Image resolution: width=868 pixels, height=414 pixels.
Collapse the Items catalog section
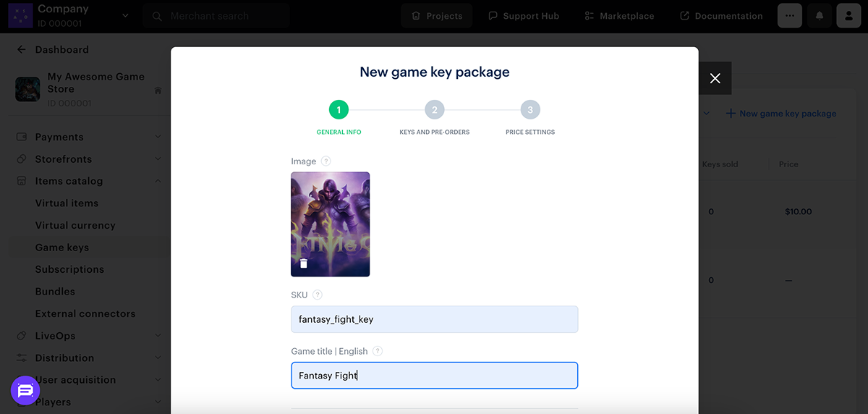(x=158, y=181)
